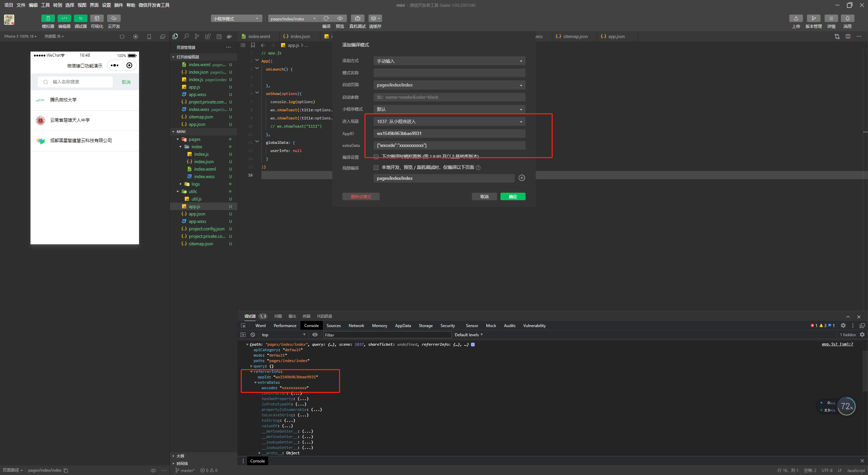Click the Compile refresh icon
Image resolution: width=868 pixels, height=475 pixels.
(x=326, y=18)
